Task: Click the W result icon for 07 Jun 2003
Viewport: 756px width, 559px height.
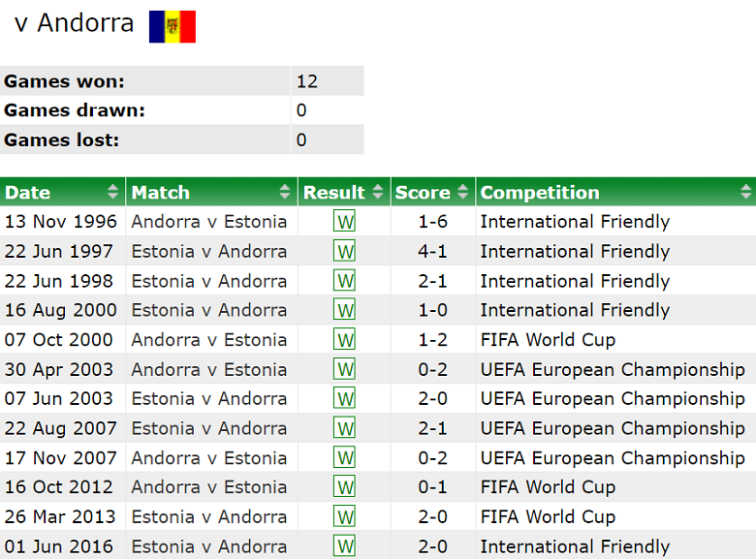Action: pyautogui.click(x=344, y=398)
